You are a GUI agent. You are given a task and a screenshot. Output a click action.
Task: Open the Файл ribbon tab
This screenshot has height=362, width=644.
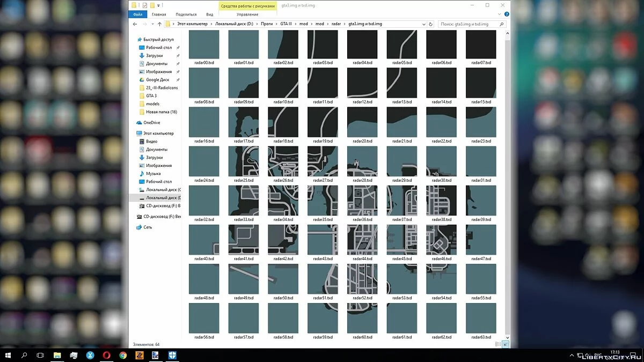(x=137, y=14)
